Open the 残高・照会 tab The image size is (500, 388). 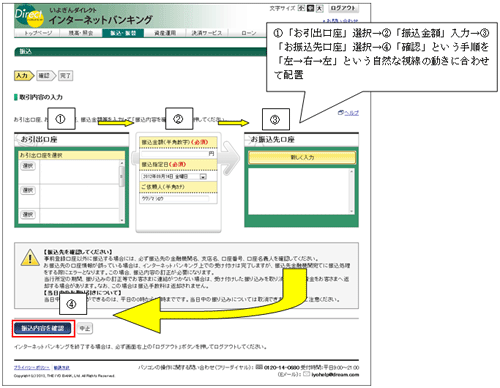tap(81, 33)
